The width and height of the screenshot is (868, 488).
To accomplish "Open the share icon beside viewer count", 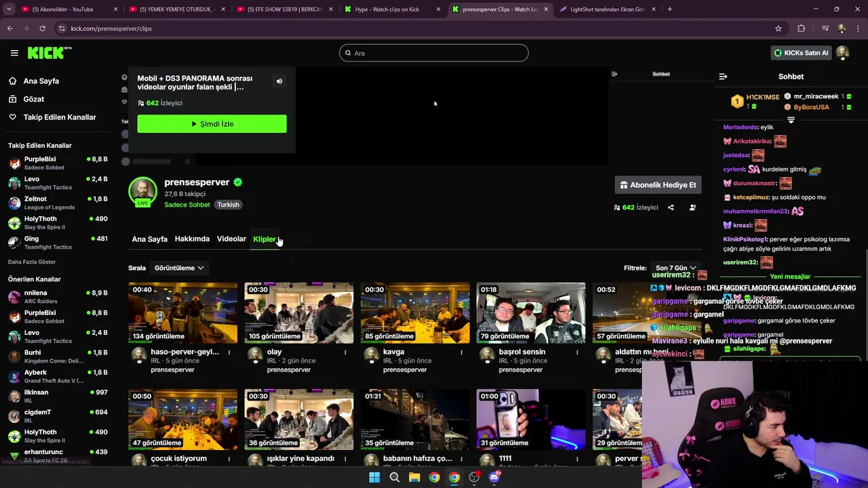I will (671, 207).
